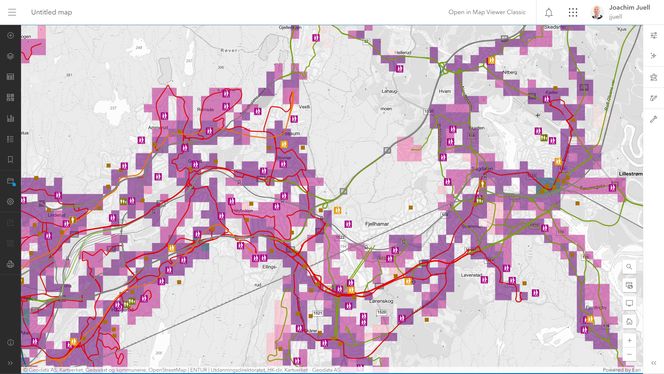Click the Hvam place label
The height and width of the screenshot is (374, 664).
pyautogui.click(x=445, y=91)
